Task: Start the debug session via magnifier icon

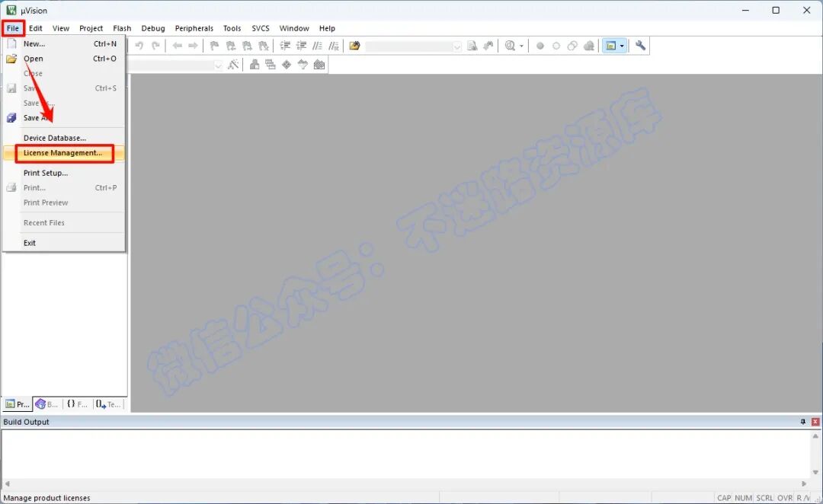Action: tap(510, 46)
